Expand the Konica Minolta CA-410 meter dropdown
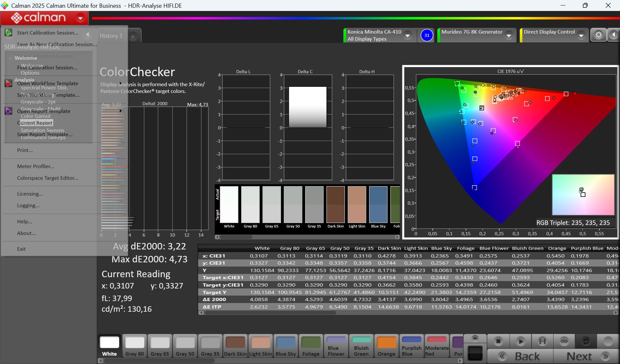Image resolution: width=620 pixels, height=364 pixels. tap(408, 35)
